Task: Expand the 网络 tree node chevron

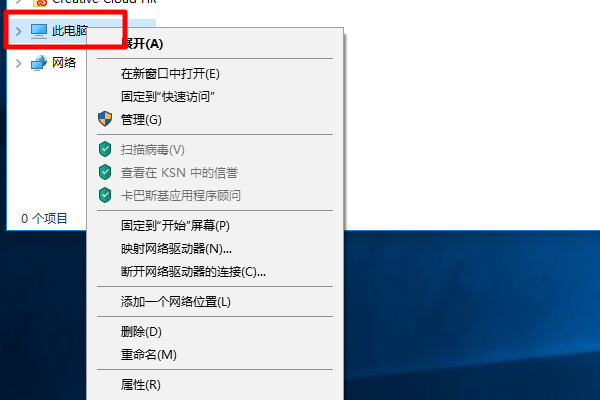Action: click(x=18, y=63)
